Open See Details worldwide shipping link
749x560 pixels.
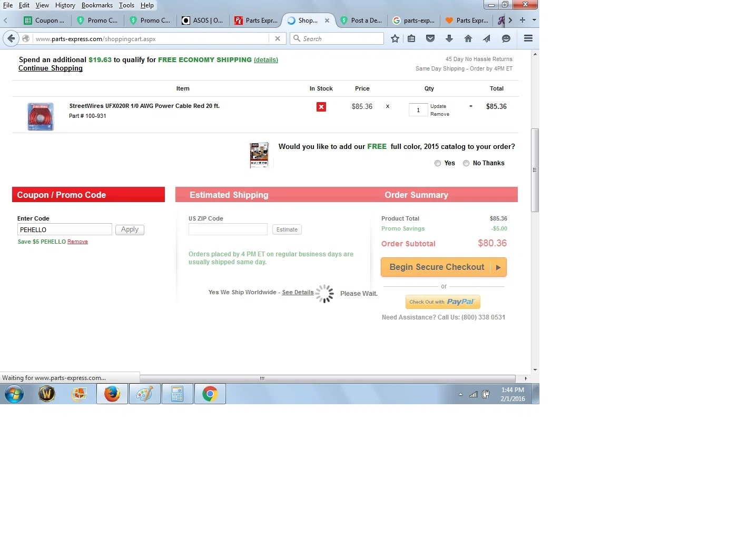click(298, 292)
